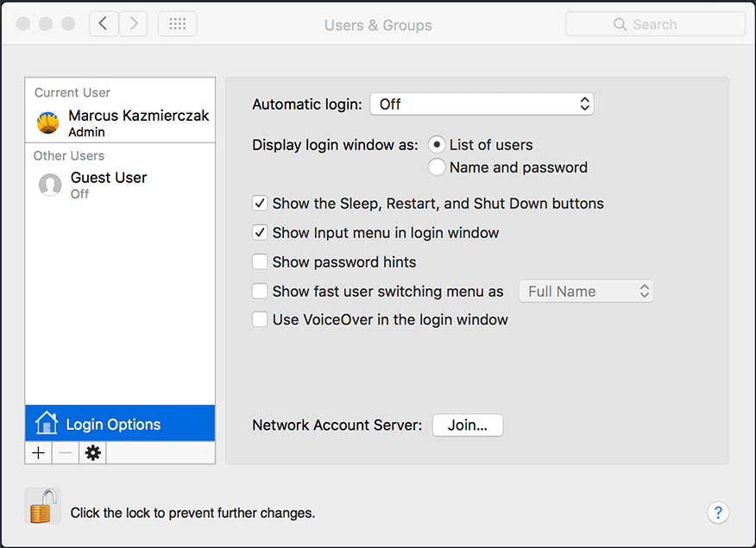
Task: Toggle Show fast user switching menu checkbox
Action: 260,291
